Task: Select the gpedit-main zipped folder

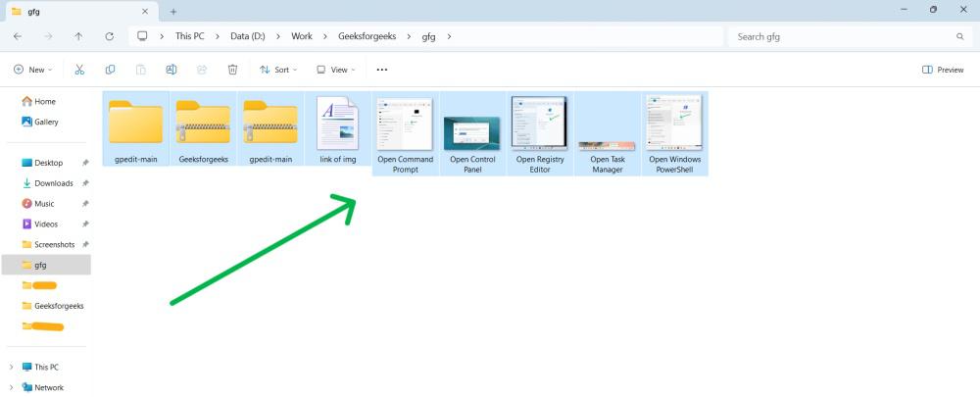Action: pos(270,122)
